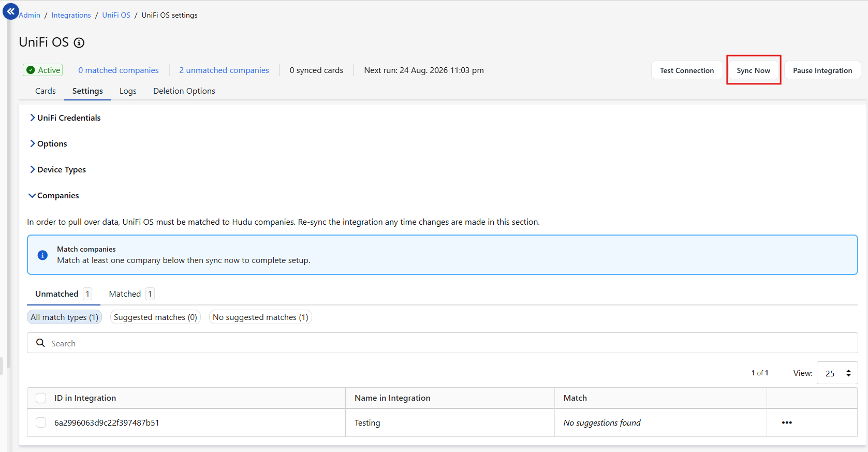
Task: Select all rows with header checkbox
Action: [41, 398]
